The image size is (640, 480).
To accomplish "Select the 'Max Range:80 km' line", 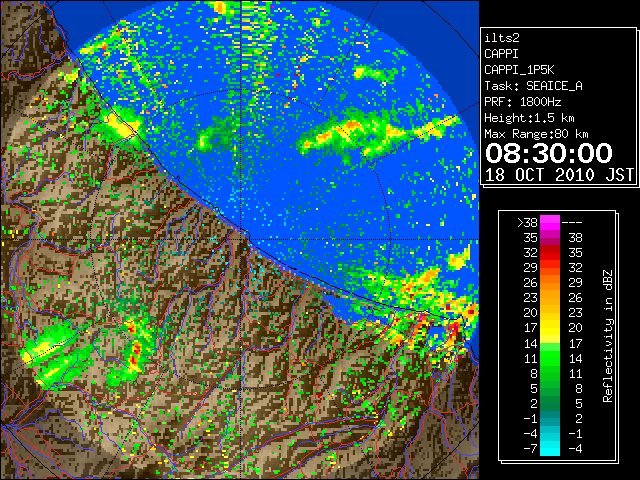I will click(x=536, y=134).
